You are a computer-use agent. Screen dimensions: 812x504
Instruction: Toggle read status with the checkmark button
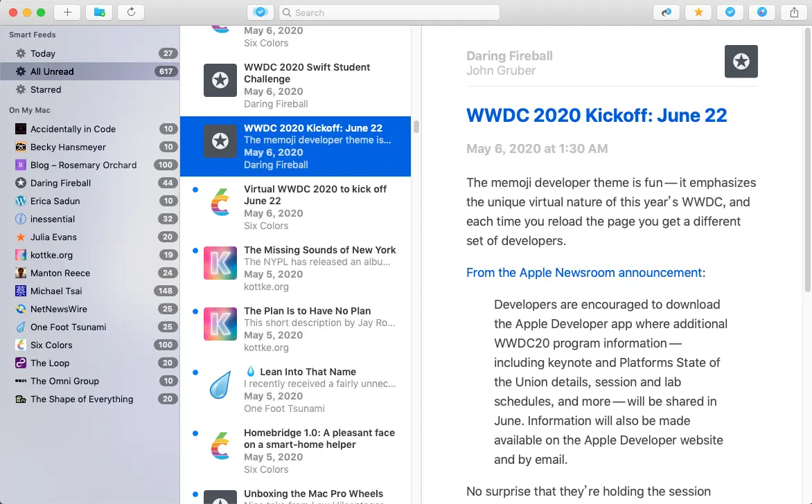tap(730, 12)
